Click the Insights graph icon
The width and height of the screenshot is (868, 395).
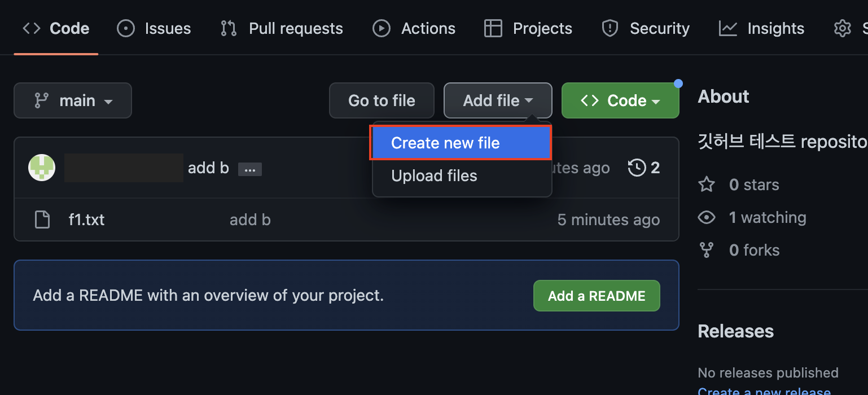click(728, 28)
